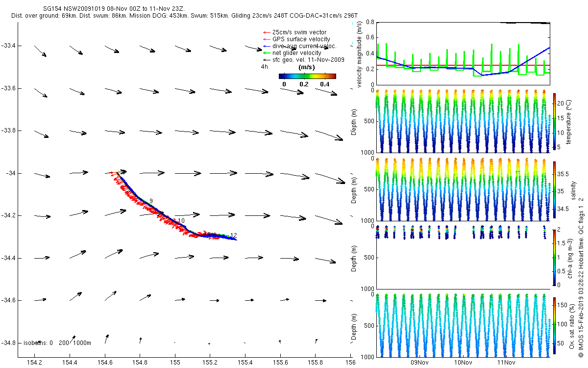Screen dimensions: 588x368
Task: Click the '4h' label under the legend
Action: [x=264, y=66]
